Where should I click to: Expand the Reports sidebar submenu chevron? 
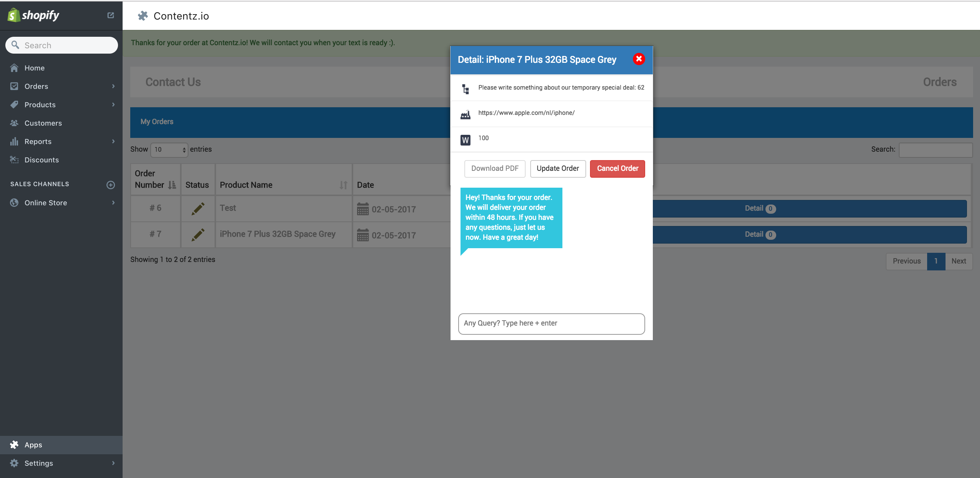(x=113, y=141)
